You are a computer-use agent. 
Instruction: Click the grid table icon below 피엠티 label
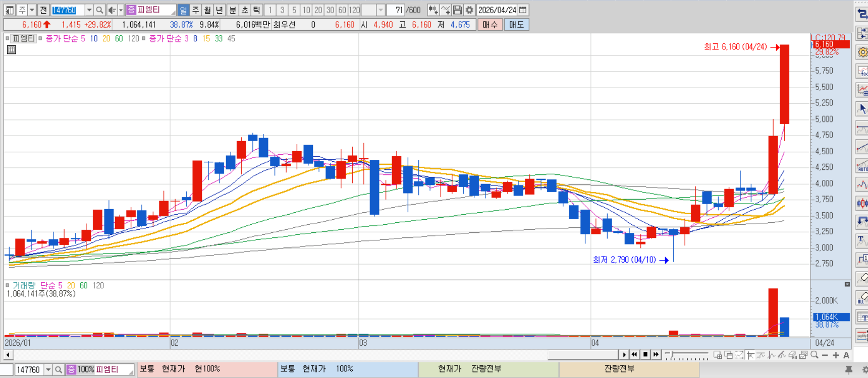click(11, 49)
